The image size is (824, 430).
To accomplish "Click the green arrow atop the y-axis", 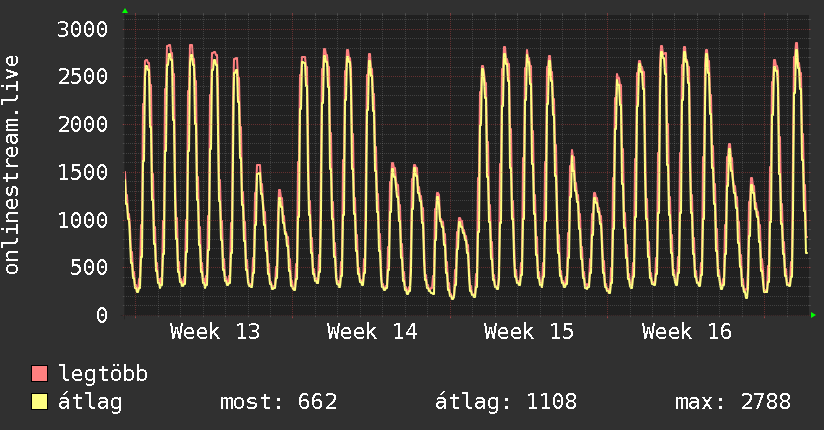I will point(125,11).
